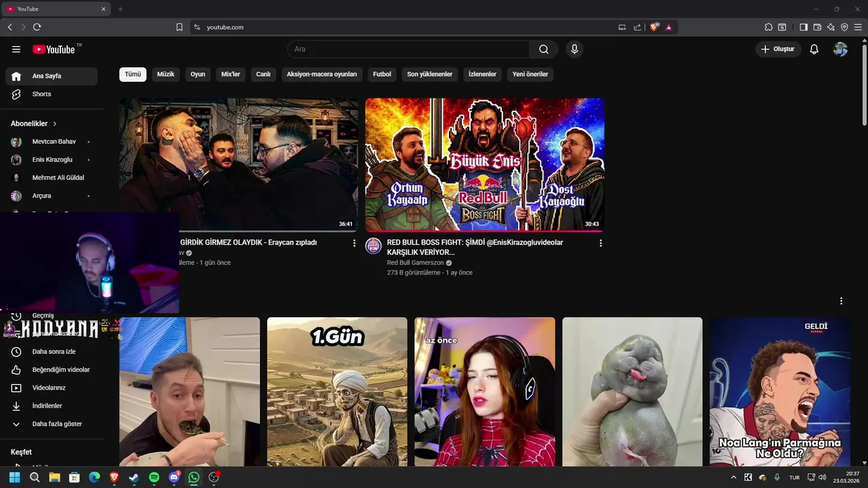Show hidden system tray icons
Image resolution: width=868 pixels, height=488 pixels.
[733, 477]
